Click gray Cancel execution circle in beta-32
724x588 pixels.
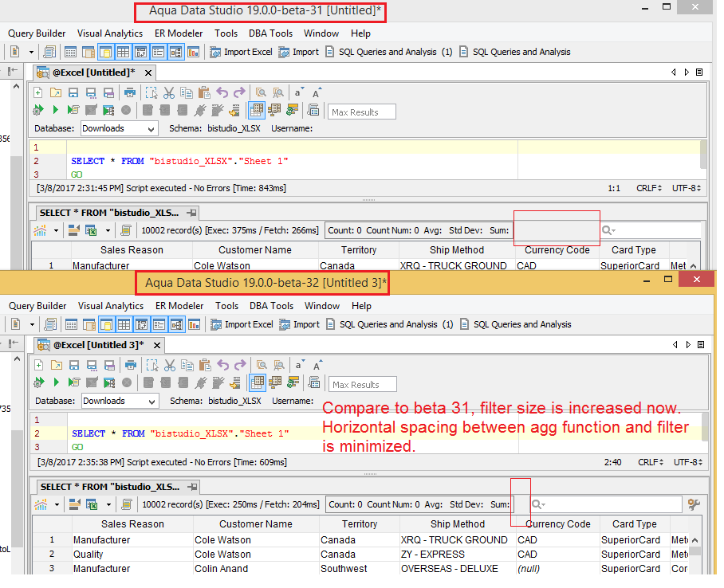127,382
